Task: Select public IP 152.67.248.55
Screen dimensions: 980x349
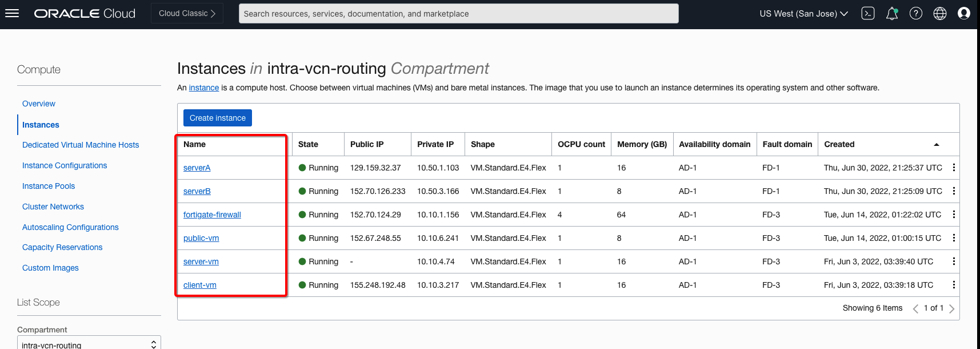Action: pos(375,238)
